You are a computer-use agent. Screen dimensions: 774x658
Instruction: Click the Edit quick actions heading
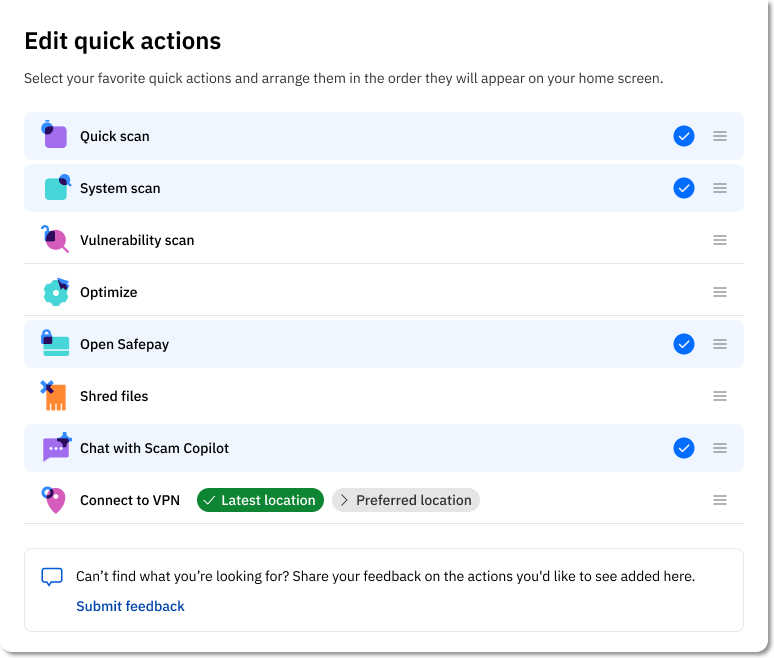tap(123, 41)
